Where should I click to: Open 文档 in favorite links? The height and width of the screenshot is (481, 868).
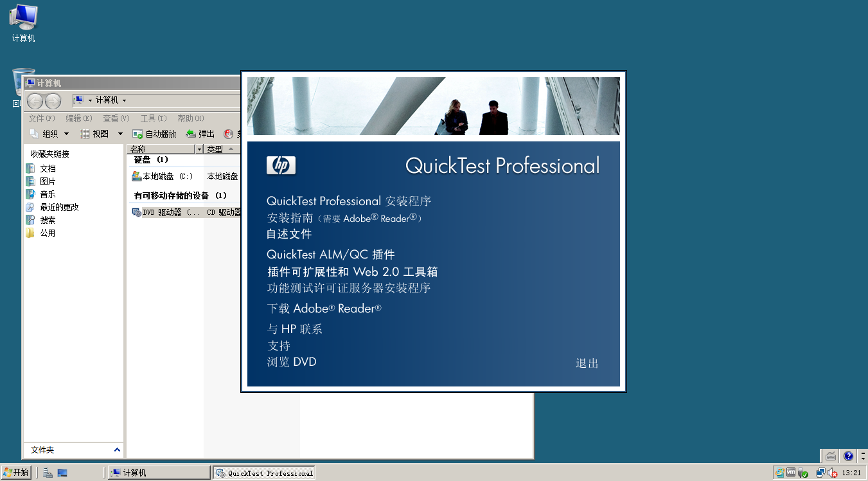coord(41,168)
